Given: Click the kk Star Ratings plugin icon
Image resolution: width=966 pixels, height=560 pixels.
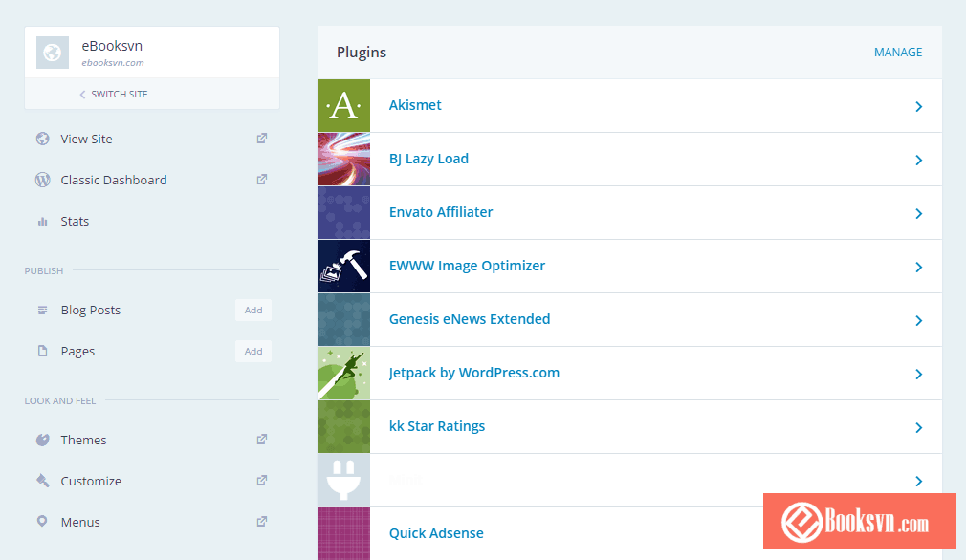Looking at the screenshot, I should [x=343, y=426].
